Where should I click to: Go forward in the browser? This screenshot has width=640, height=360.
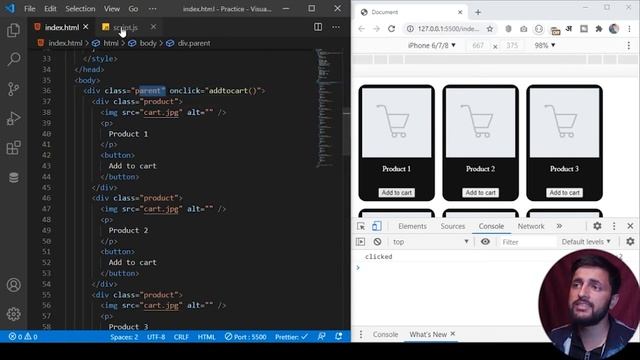[376, 29]
